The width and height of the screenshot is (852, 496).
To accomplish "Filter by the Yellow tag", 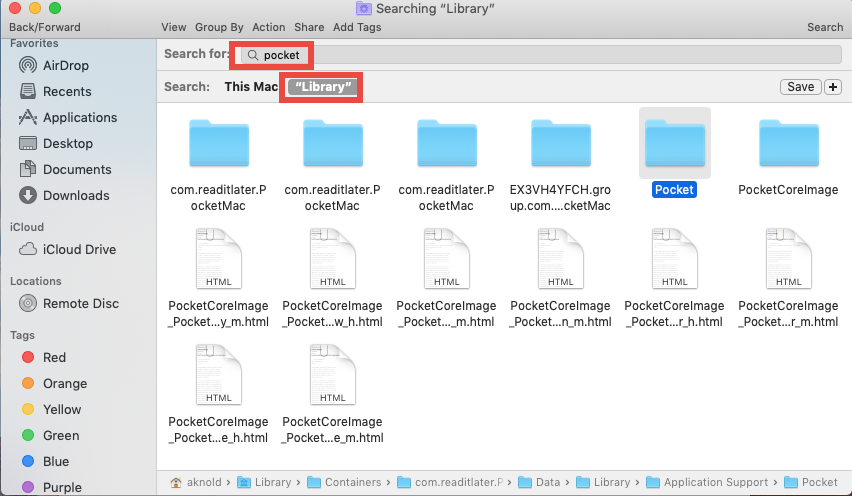I will (x=52, y=410).
